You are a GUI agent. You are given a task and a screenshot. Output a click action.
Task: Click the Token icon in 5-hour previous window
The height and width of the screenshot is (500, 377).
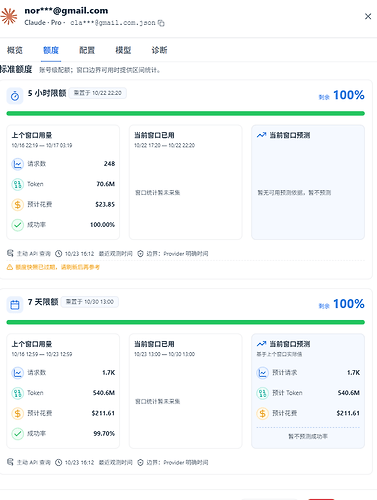(x=18, y=184)
